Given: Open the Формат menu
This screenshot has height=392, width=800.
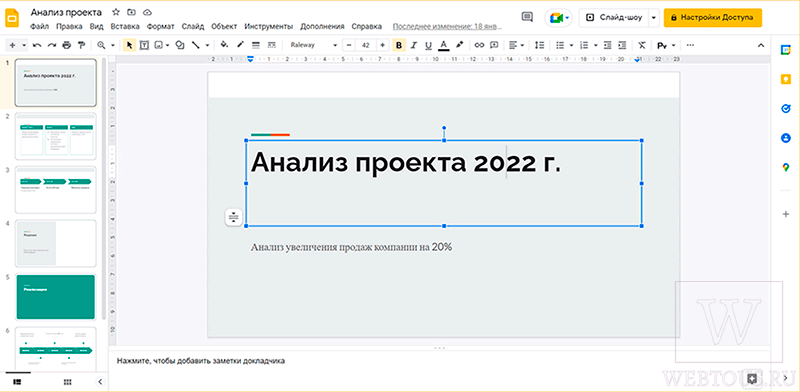Looking at the screenshot, I should (x=160, y=27).
